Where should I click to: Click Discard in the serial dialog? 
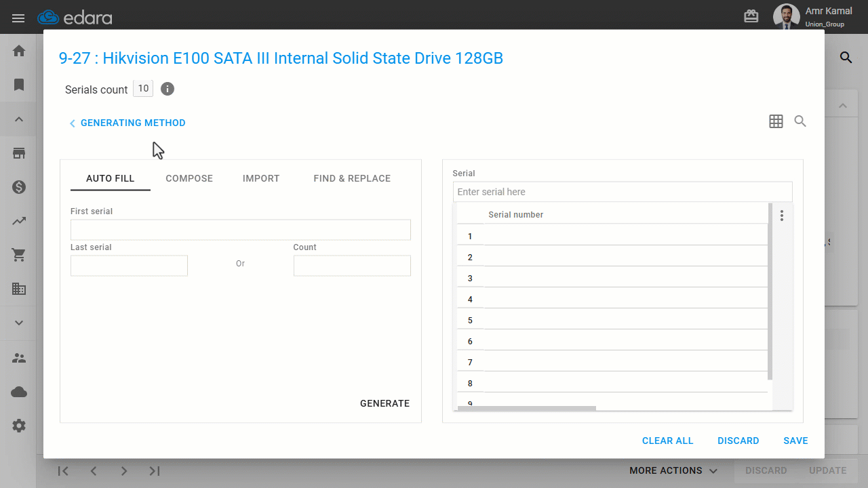pos(738,441)
